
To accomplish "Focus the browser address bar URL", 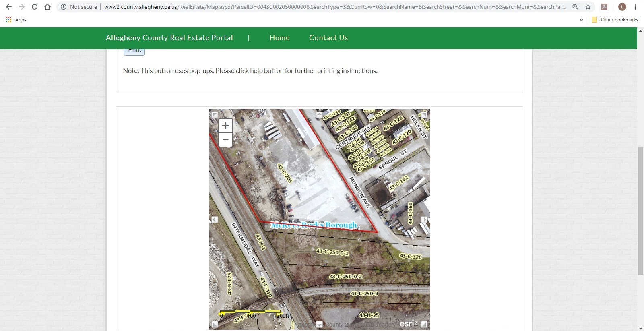I will point(335,7).
